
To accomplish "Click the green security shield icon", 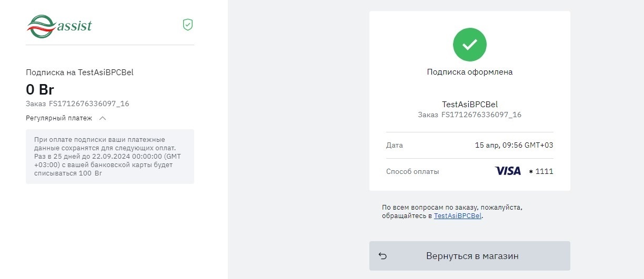I will (x=188, y=24).
